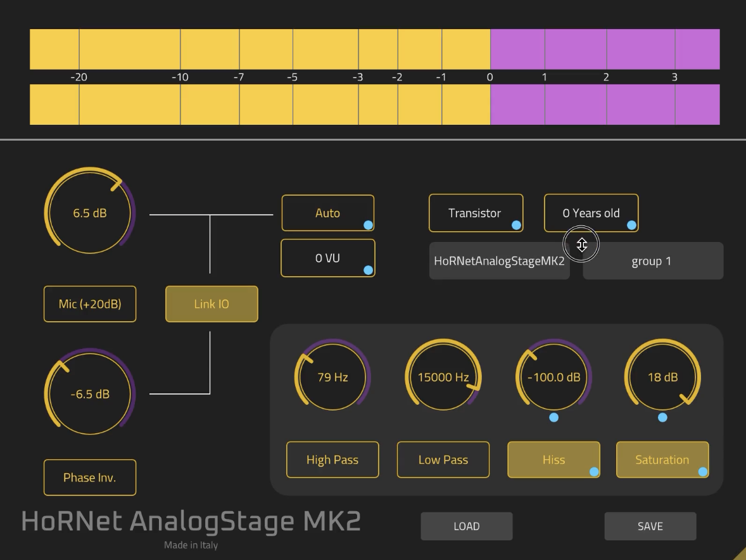Click the 15000 Hz low pass knob
746x560 pixels.
coord(443,374)
